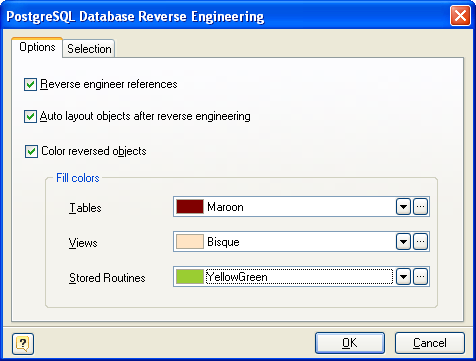Uncheck Reverse engineer references
The width and height of the screenshot is (476, 361).
tap(30, 85)
